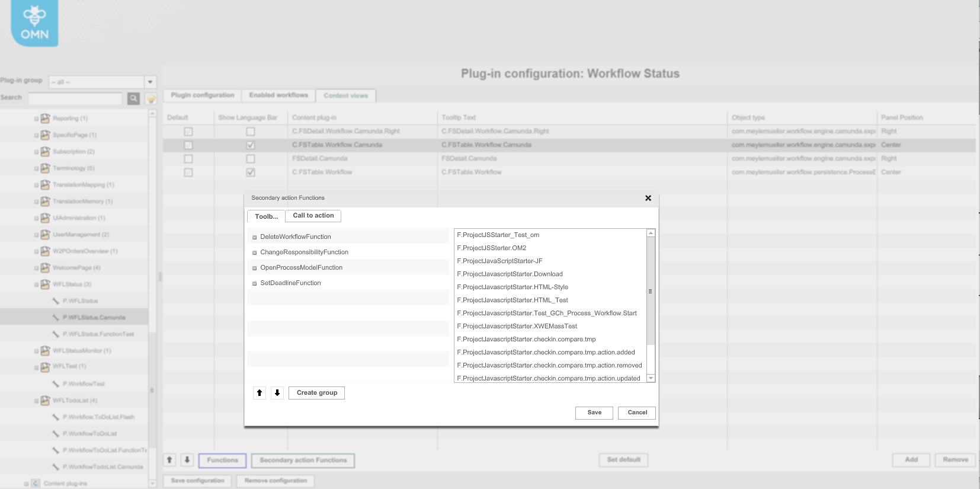Toggle Show Language Bar for C.FSTable.Workflow.Camunda
980x489 pixels.
[x=251, y=145]
